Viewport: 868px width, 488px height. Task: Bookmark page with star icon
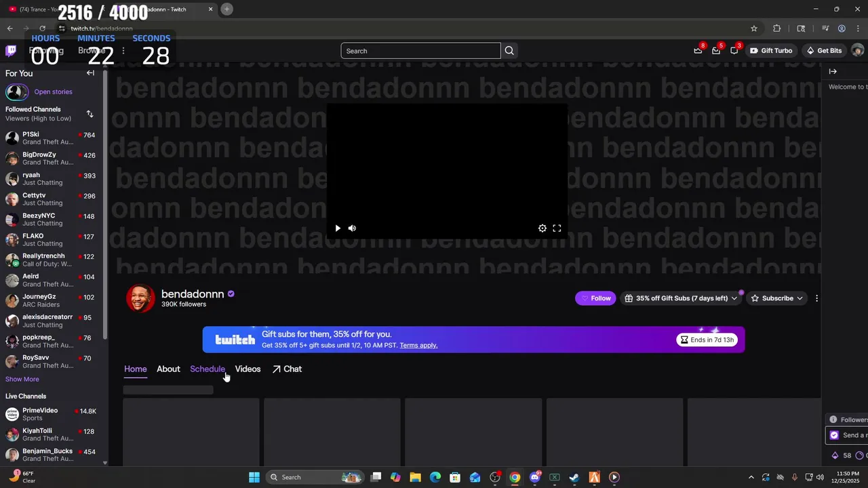click(754, 28)
